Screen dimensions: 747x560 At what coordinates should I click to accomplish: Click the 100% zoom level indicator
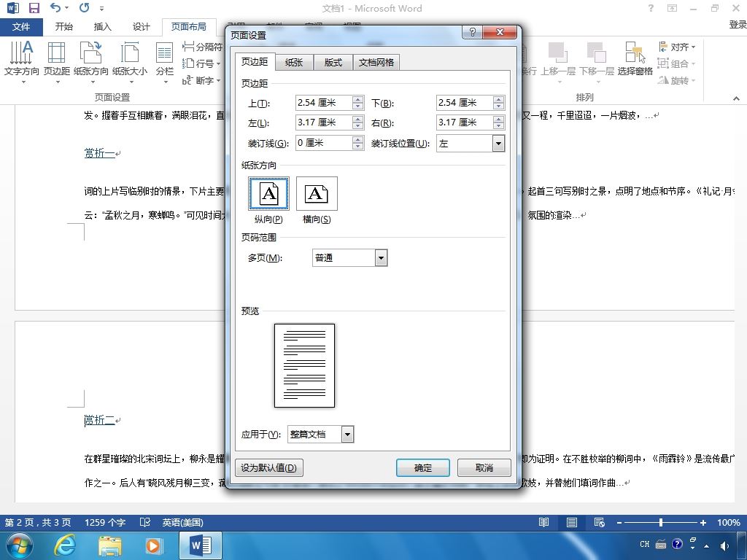coord(729,522)
